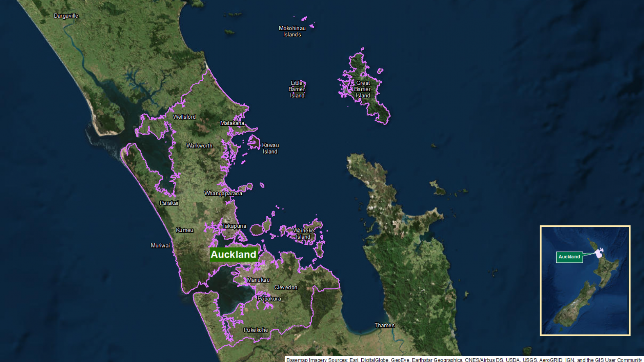The width and height of the screenshot is (644, 362).
Task: Click the Takapuna place label
Action: [234, 226]
